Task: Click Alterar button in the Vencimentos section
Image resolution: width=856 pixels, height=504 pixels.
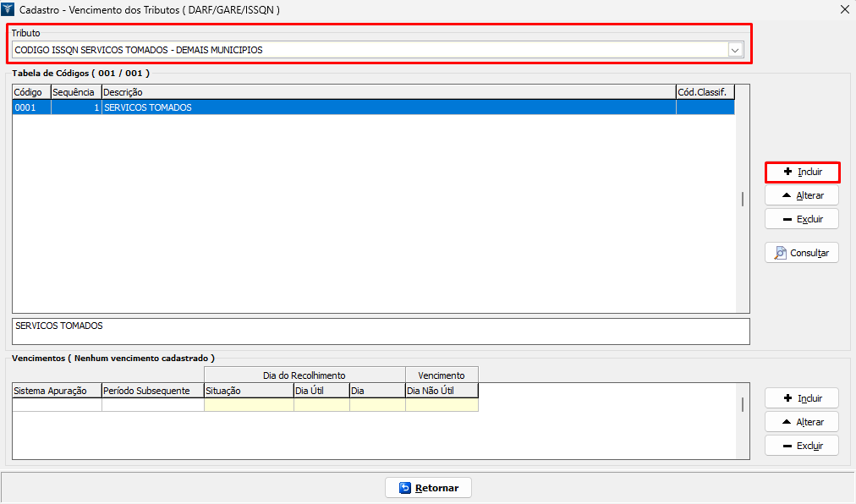Action: pos(802,422)
